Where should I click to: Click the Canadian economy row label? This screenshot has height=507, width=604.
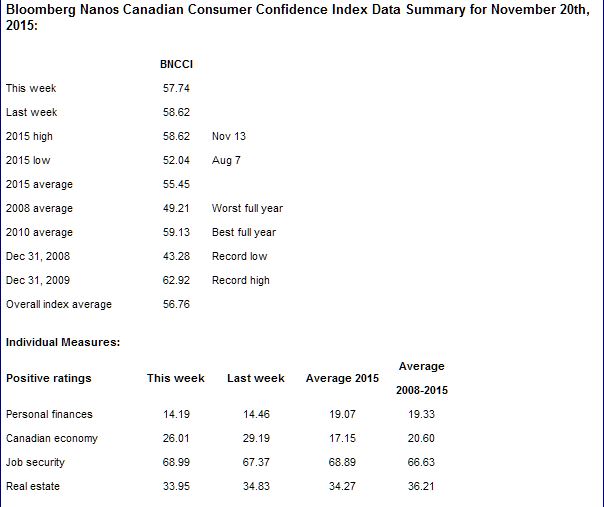(51, 438)
